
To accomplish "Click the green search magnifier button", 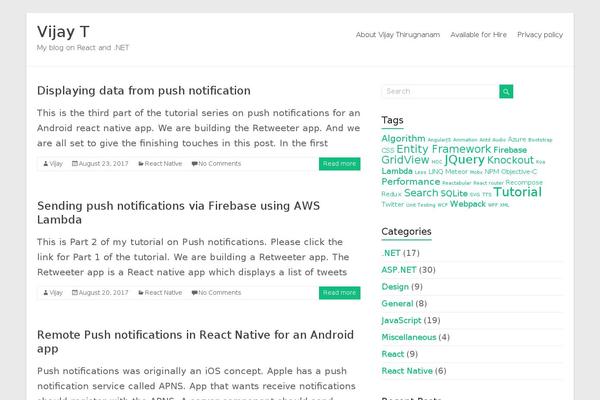I will pyautogui.click(x=506, y=91).
